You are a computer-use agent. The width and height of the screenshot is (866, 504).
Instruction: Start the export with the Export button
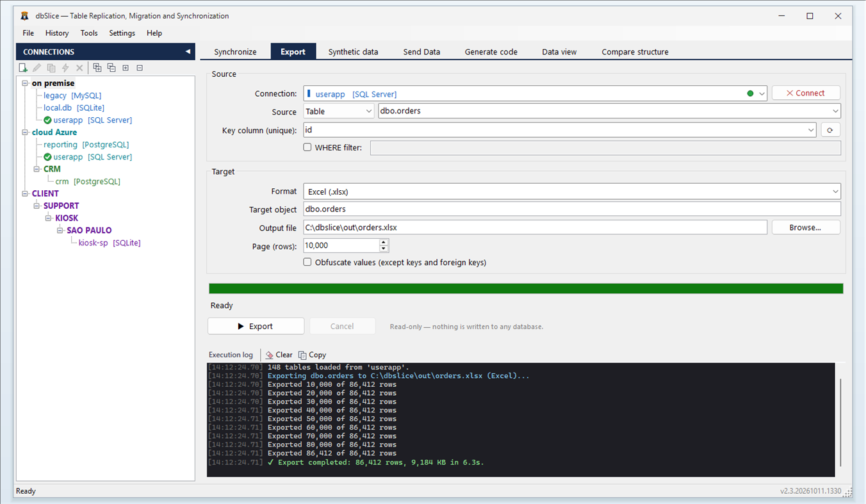(x=256, y=326)
